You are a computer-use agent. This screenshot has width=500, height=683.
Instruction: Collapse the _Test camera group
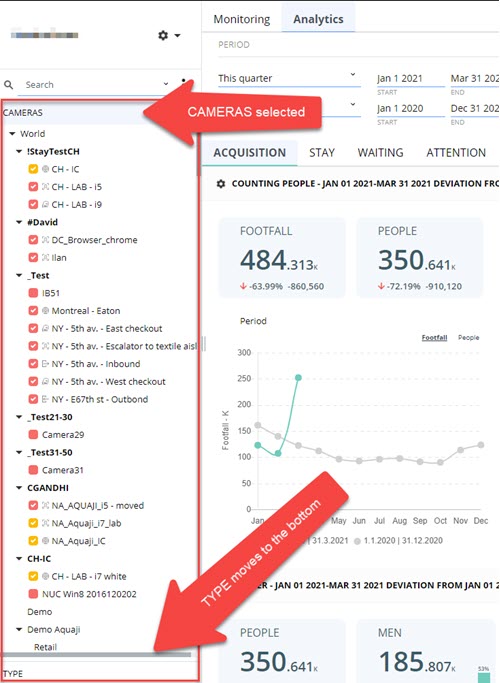19,275
